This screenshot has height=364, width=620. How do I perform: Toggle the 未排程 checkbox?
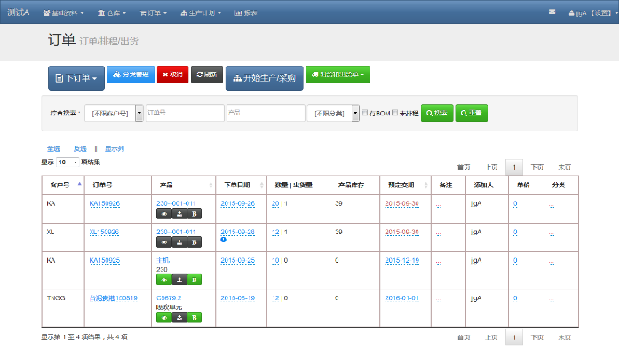pos(395,114)
